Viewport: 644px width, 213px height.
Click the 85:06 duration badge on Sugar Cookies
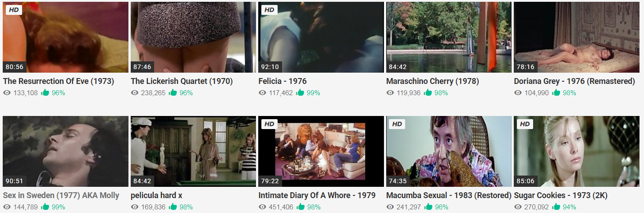[x=525, y=181]
